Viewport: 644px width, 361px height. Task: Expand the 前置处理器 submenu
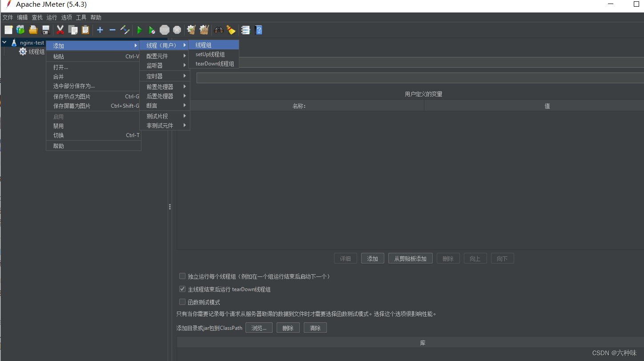pos(165,87)
